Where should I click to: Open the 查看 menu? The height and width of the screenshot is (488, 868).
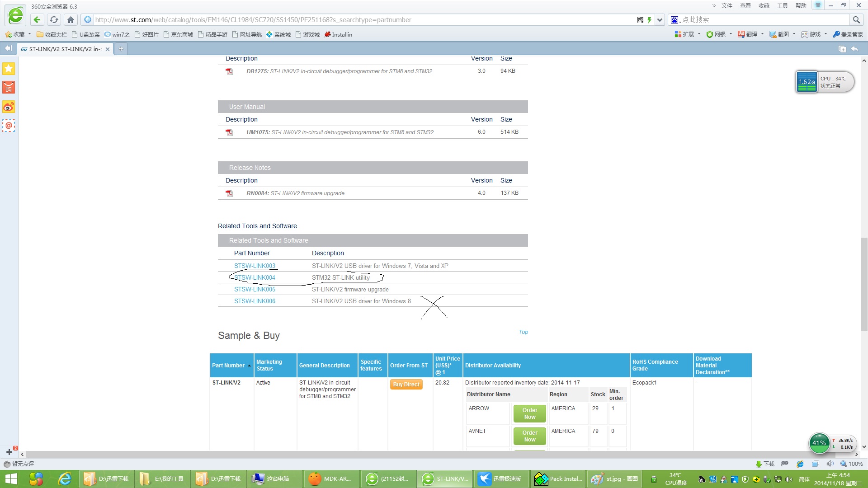(745, 5)
